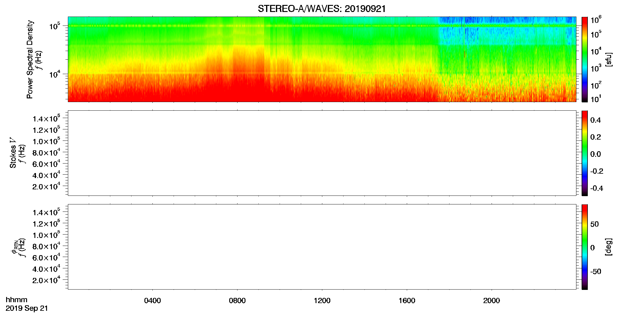Click the 1.4×10^5 tick in Stokes V panel
644x332 pixels.
coord(46,118)
